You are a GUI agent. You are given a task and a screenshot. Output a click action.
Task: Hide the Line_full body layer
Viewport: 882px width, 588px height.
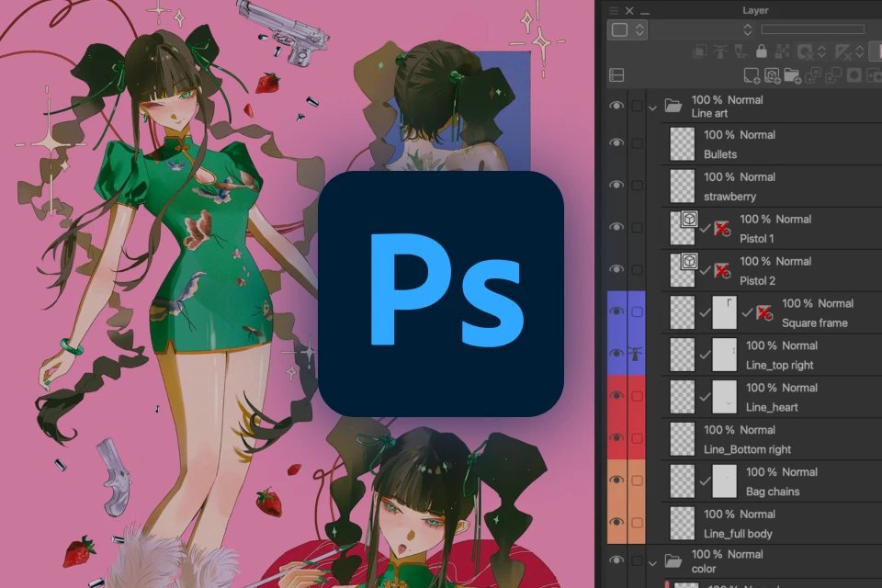(616, 522)
